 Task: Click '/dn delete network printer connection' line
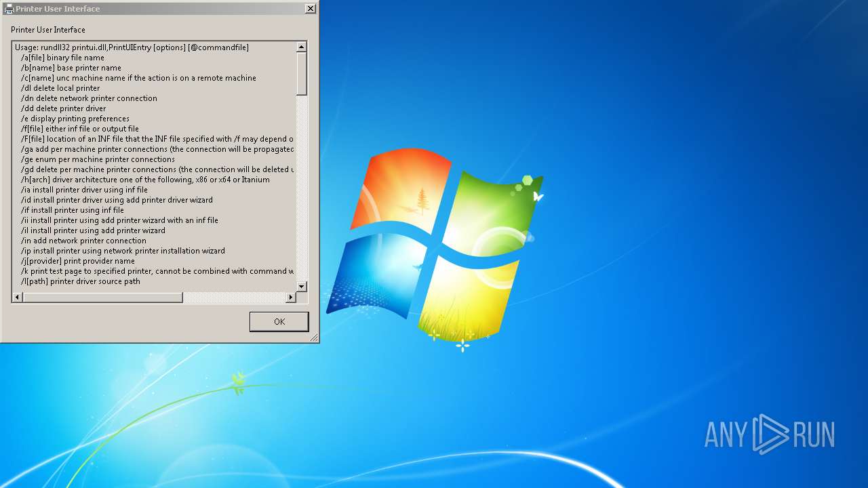(89, 98)
